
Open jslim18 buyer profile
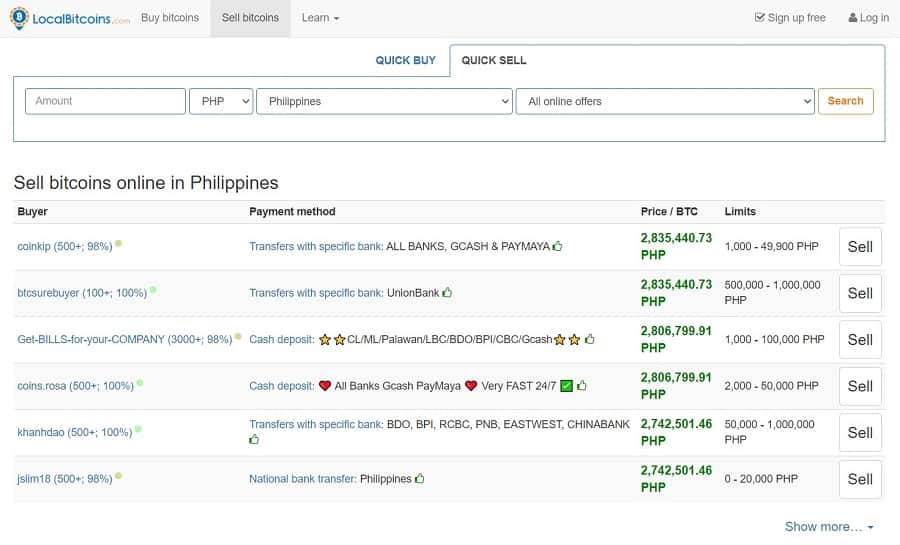tap(65, 479)
